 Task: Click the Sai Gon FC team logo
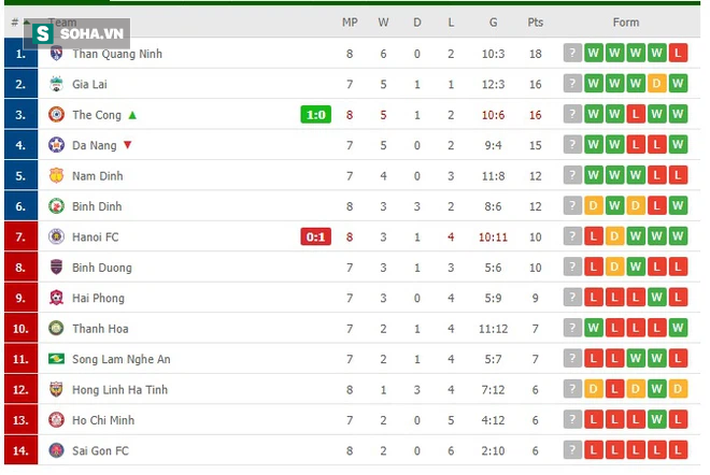[x=56, y=450]
